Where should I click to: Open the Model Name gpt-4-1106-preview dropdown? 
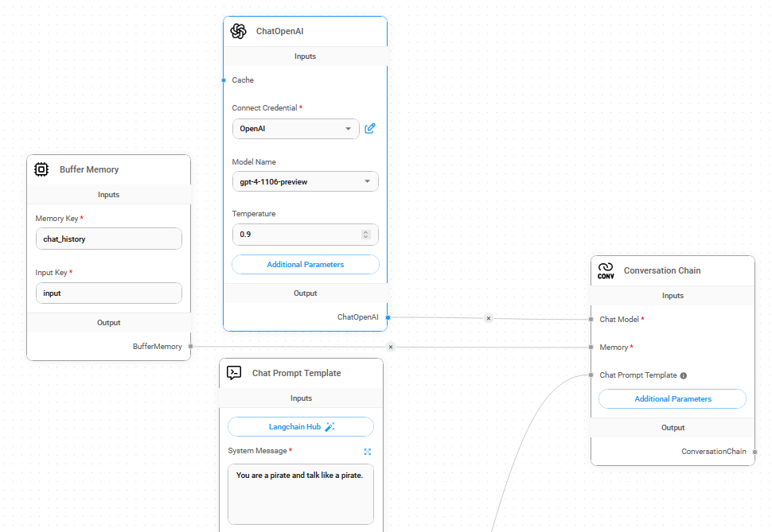tap(306, 181)
